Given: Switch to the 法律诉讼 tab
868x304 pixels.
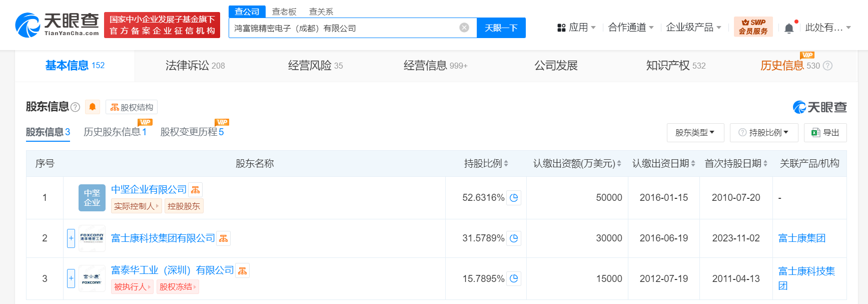Looking at the screenshot, I should click(x=195, y=66).
